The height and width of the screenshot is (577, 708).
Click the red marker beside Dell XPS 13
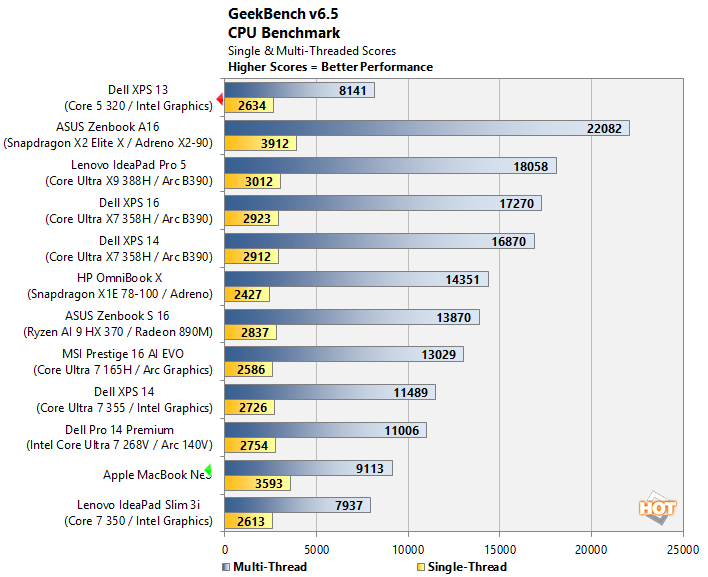pos(220,99)
